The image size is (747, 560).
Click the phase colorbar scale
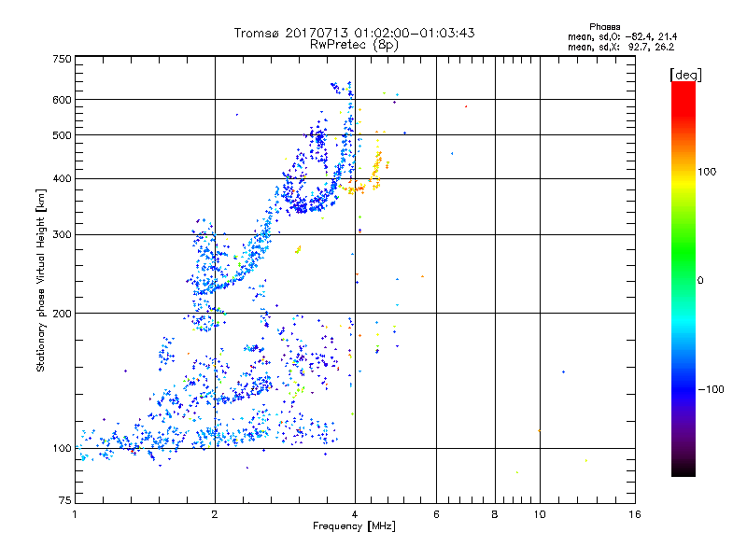(684, 278)
